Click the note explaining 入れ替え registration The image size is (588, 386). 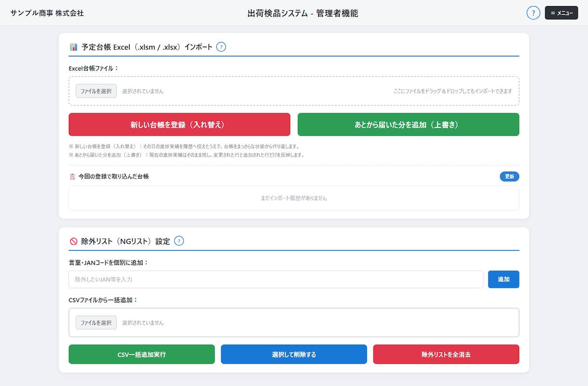(184, 146)
